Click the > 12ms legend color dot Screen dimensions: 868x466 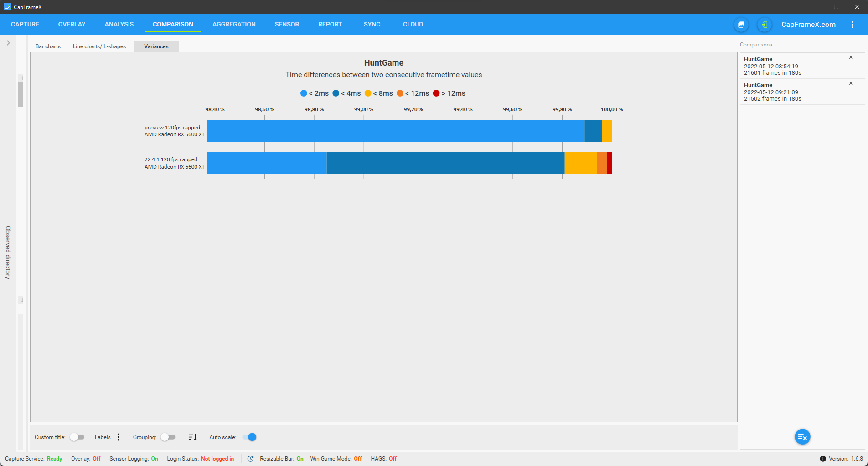[436, 93]
